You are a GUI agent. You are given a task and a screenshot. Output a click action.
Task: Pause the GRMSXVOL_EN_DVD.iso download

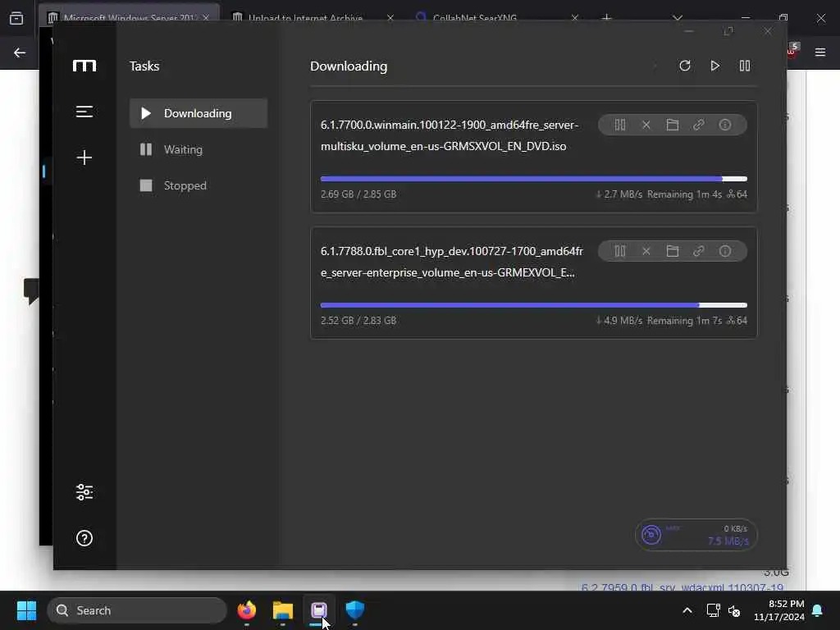pyautogui.click(x=620, y=125)
